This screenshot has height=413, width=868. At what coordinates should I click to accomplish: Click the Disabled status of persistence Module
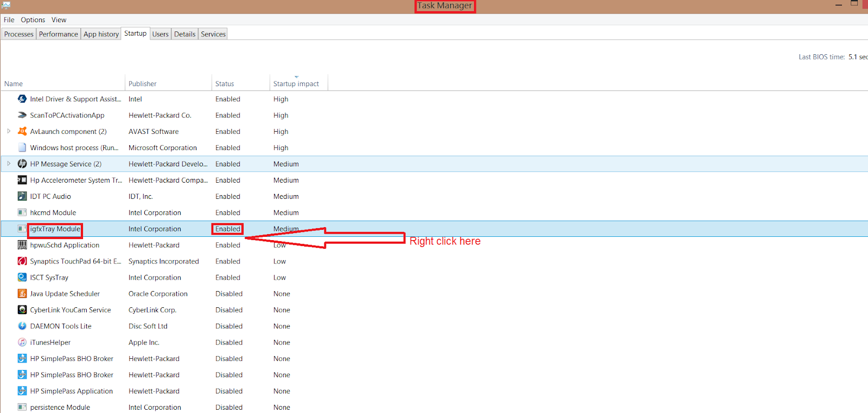click(229, 407)
